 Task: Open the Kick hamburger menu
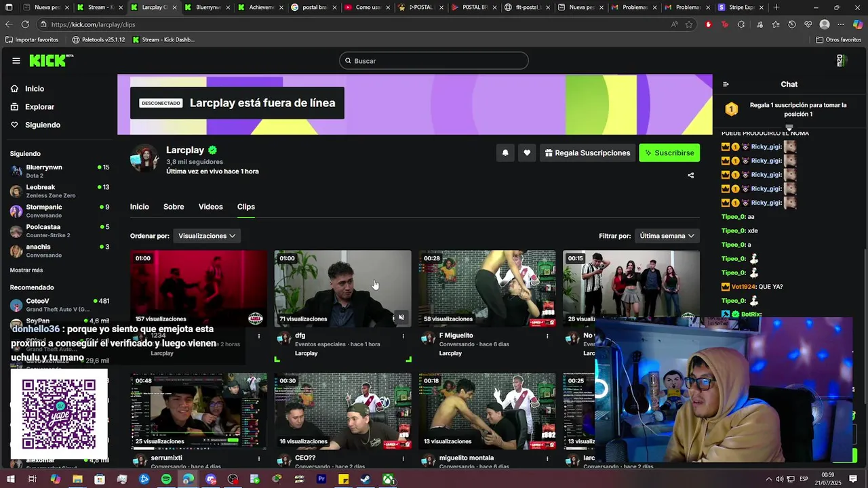click(16, 61)
